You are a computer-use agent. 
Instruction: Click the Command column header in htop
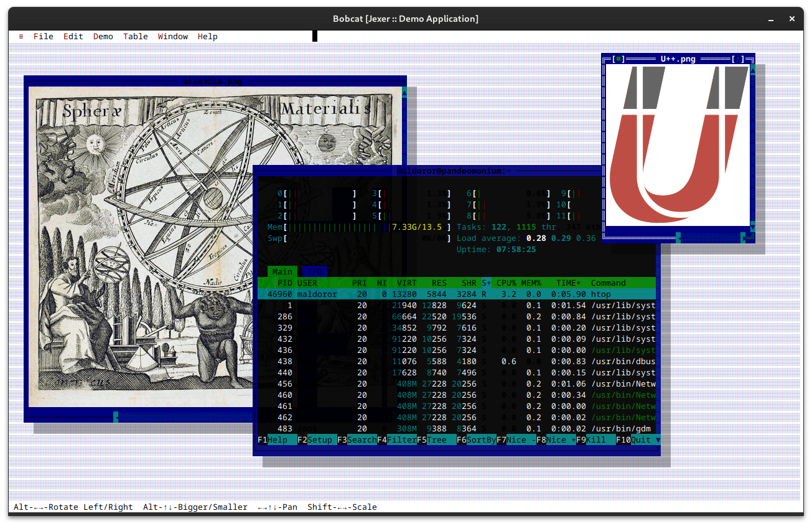(x=609, y=283)
